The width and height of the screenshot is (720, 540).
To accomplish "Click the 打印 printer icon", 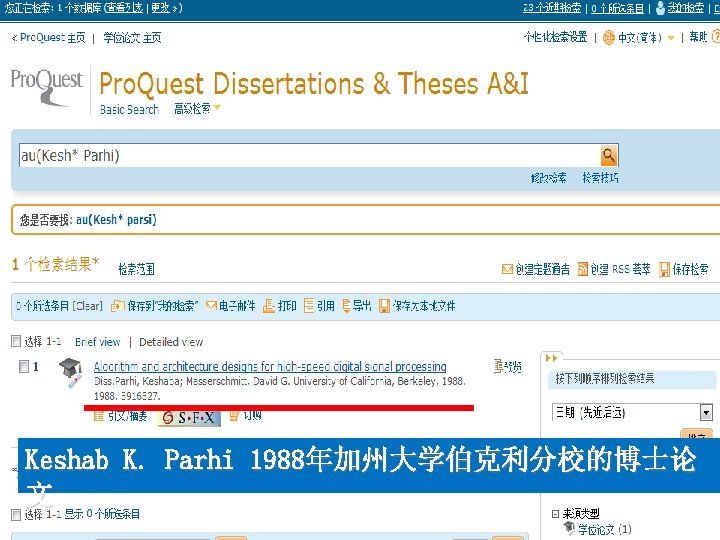I will pos(269,306).
